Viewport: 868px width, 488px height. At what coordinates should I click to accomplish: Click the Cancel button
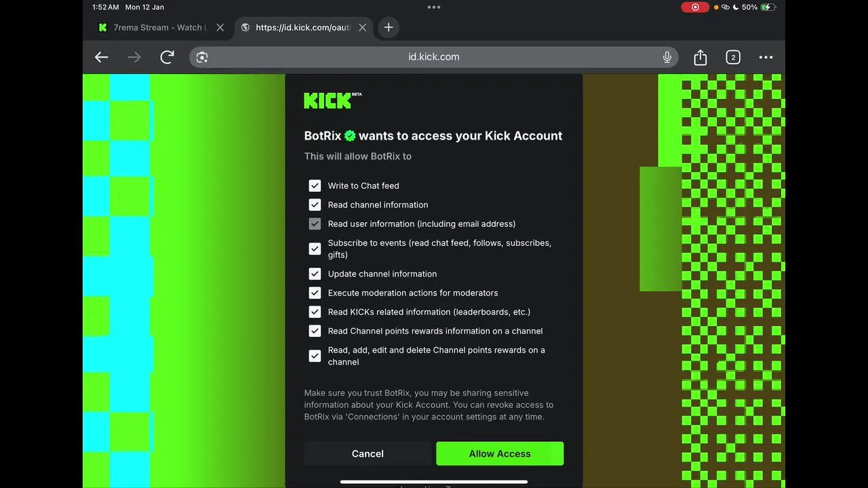pos(368,454)
